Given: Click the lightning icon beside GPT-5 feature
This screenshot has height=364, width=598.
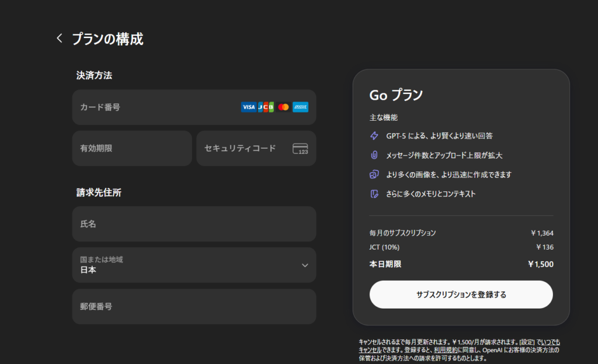Looking at the screenshot, I should click(x=374, y=136).
